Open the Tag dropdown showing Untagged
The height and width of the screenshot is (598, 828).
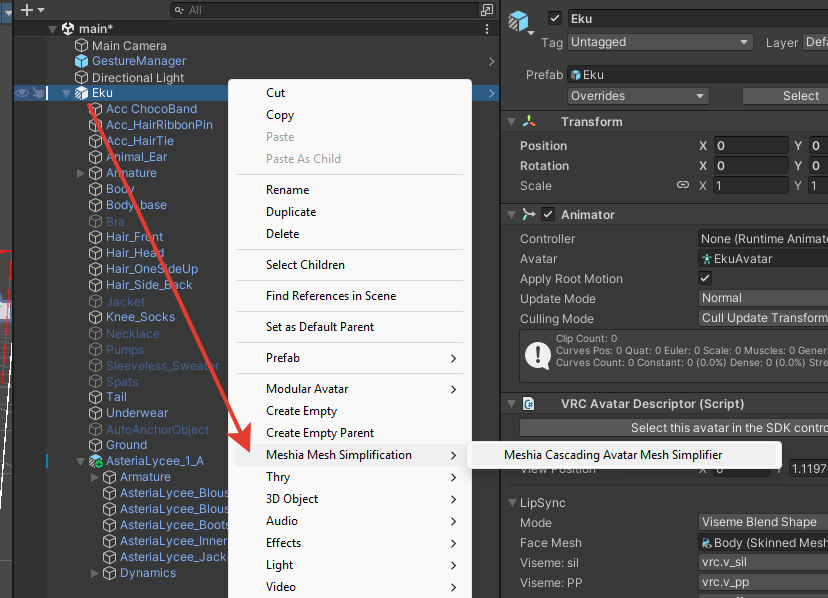659,42
